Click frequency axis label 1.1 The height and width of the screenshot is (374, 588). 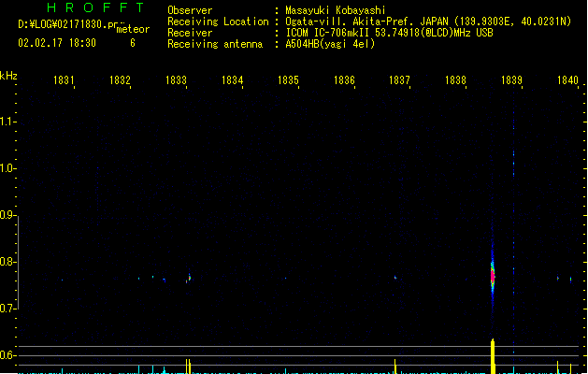point(7,122)
